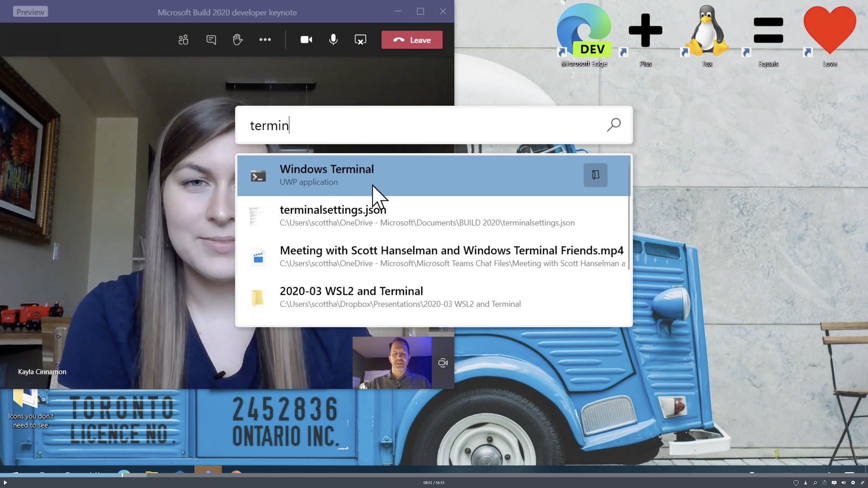This screenshot has width=868, height=488.
Task: Like the video with the heart icon
Action: pos(796,483)
